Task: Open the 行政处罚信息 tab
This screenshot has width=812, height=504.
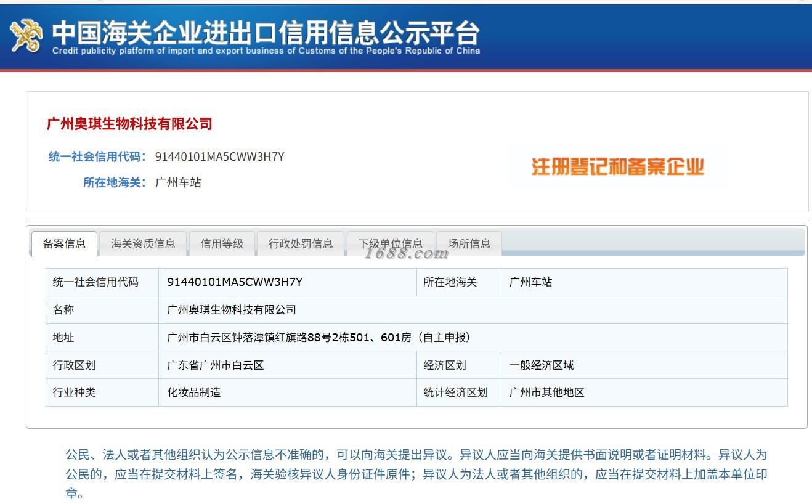Action: [301, 244]
